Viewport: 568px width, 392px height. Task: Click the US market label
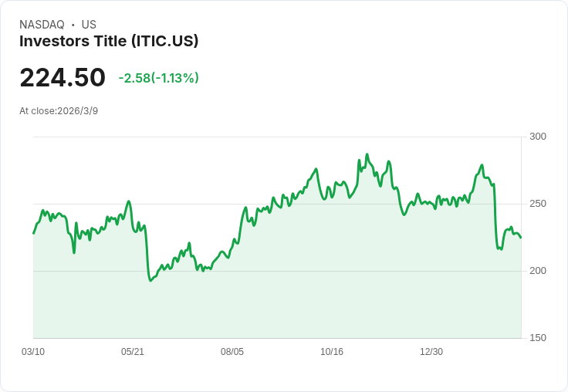coord(89,25)
